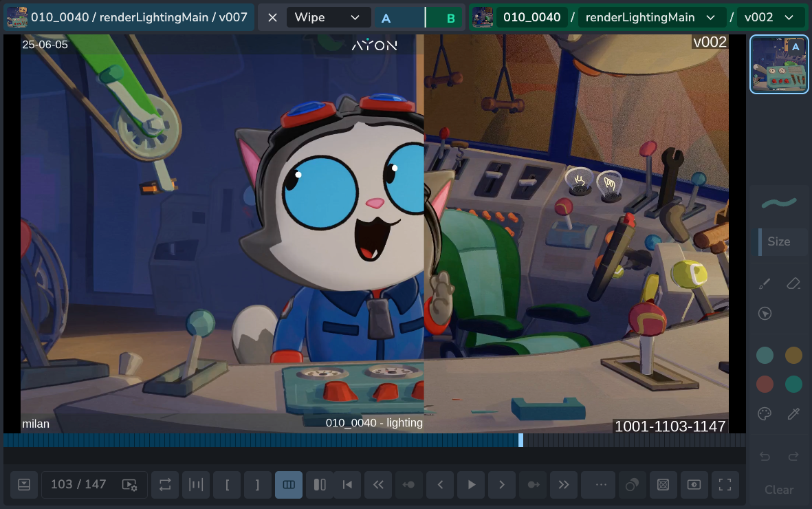This screenshot has width=812, height=509.
Task: Pick the red color swatch
Action: (x=765, y=384)
